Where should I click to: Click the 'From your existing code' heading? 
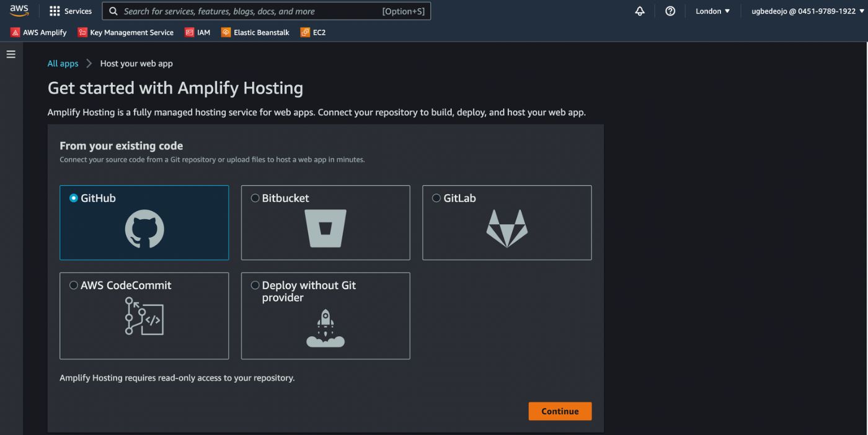(122, 146)
